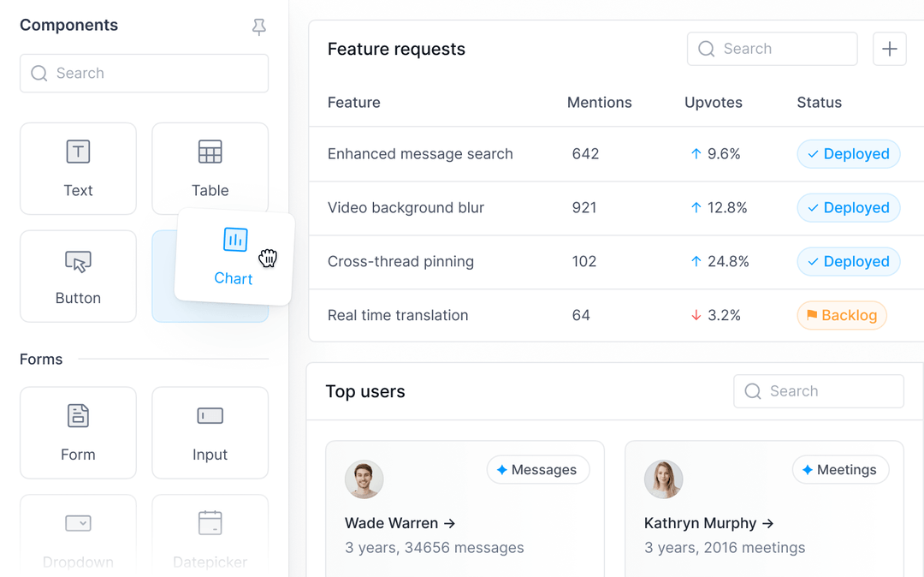
Task: Select the Input component icon
Action: click(x=210, y=415)
